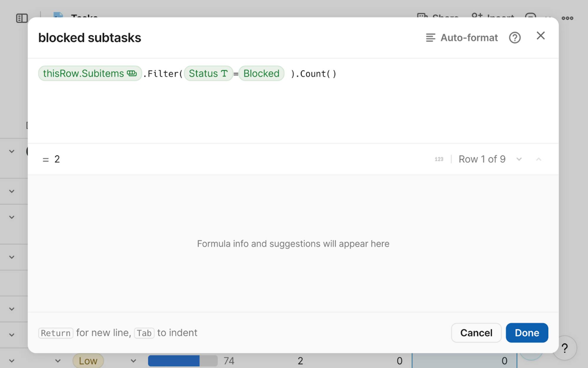Select the thisRow.Subitems formula chip
This screenshot has height=368, width=588.
coord(90,73)
